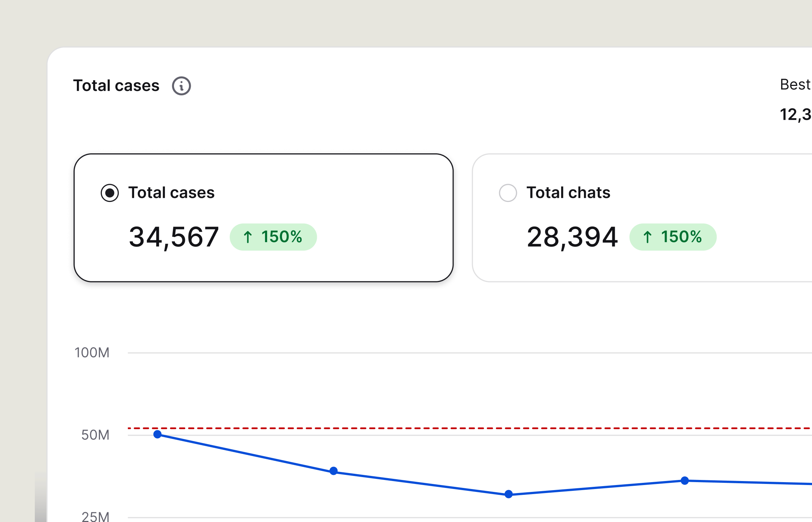Click the Total chats card label
The height and width of the screenshot is (522, 812).
568,192
